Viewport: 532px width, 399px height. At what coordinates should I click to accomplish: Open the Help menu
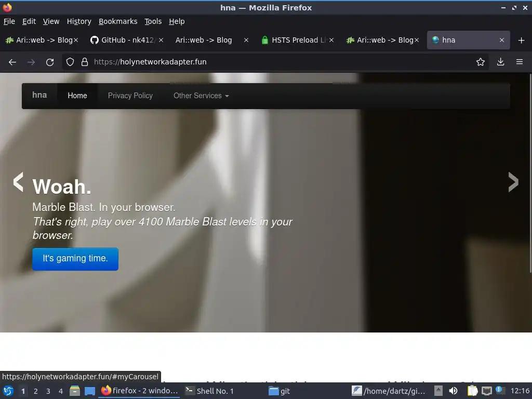177,21
